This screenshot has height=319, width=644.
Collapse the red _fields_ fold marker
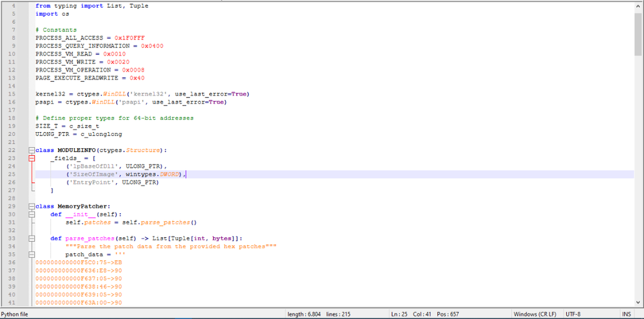30,158
